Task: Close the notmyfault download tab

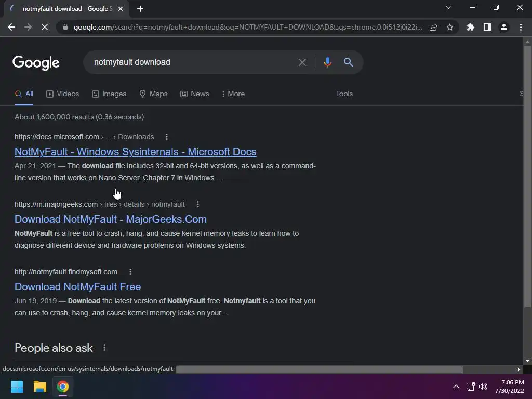Action: [x=121, y=9]
